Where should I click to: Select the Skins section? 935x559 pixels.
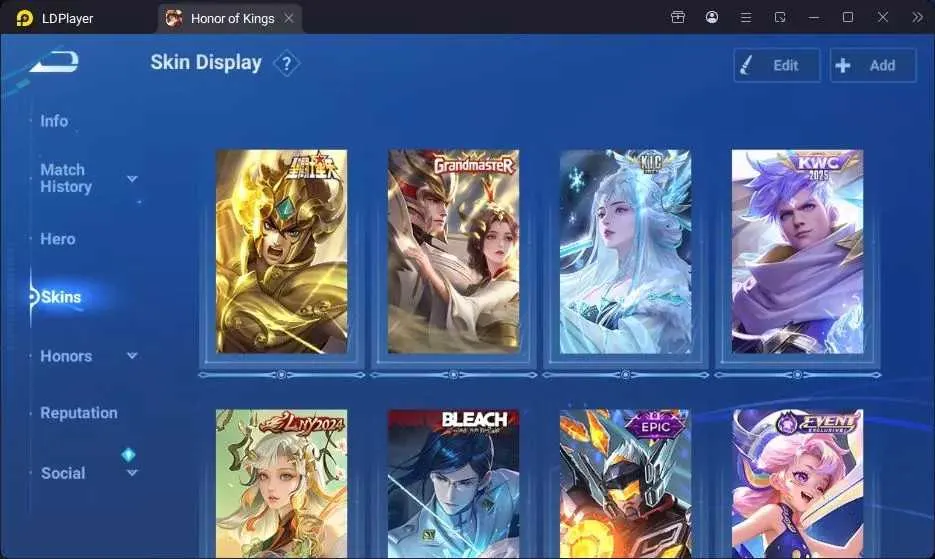tap(61, 297)
